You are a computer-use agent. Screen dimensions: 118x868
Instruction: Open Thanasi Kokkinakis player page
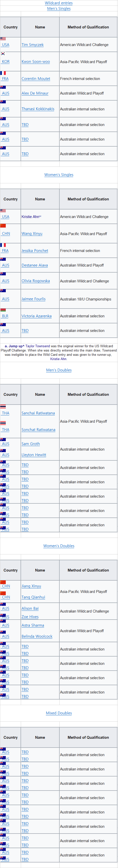coord(38,109)
